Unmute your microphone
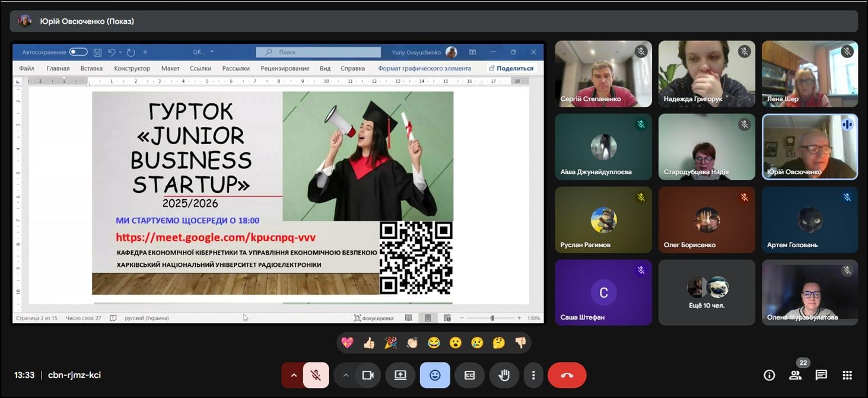The width and height of the screenshot is (868, 398). (x=316, y=375)
